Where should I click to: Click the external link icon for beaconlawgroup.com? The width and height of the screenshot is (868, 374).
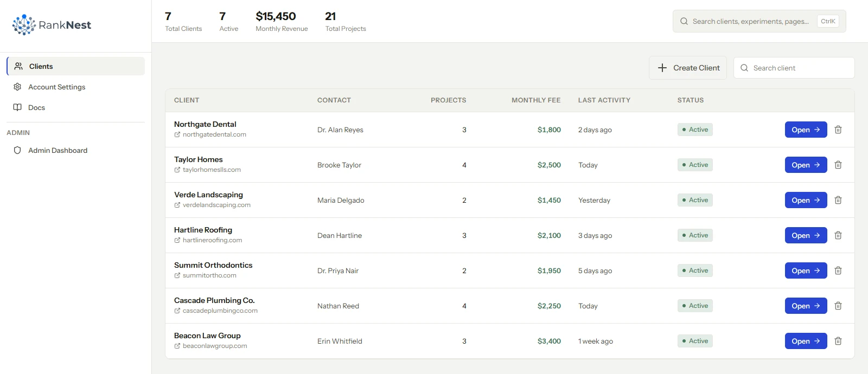[177, 346]
